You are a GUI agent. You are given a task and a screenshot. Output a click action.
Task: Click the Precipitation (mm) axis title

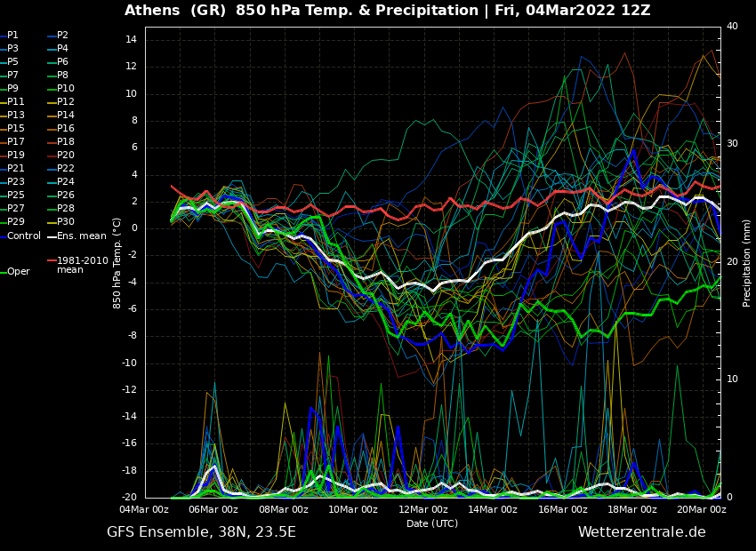point(746,263)
